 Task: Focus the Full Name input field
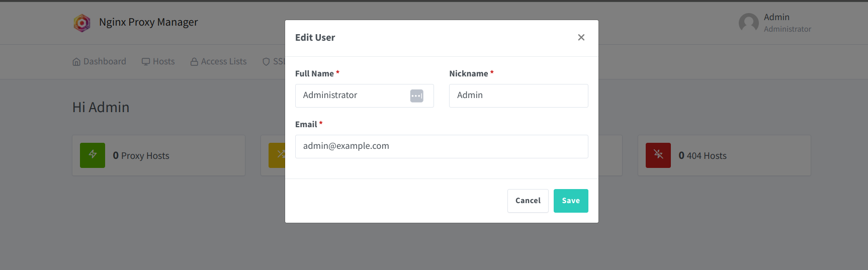(x=364, y=96)
